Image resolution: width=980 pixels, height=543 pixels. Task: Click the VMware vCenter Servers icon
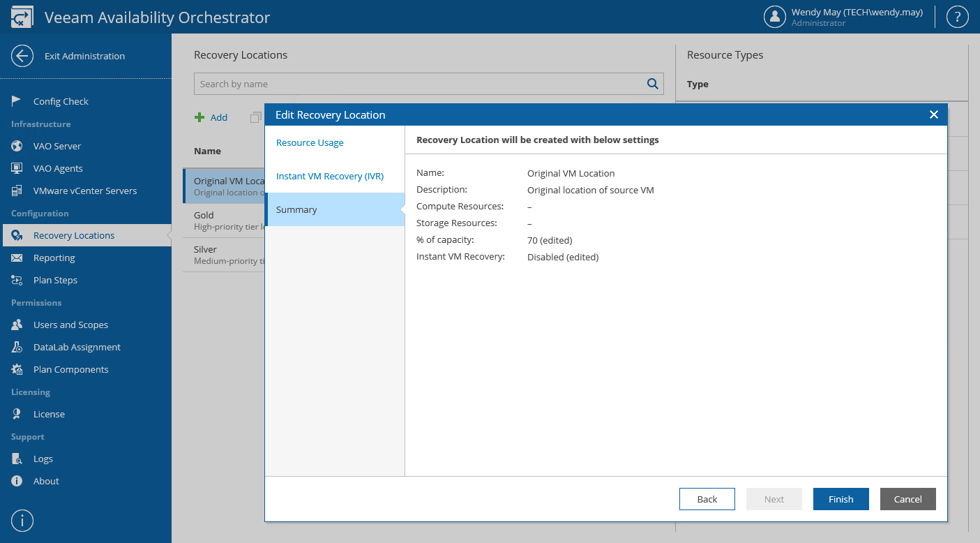pos(17,191)
